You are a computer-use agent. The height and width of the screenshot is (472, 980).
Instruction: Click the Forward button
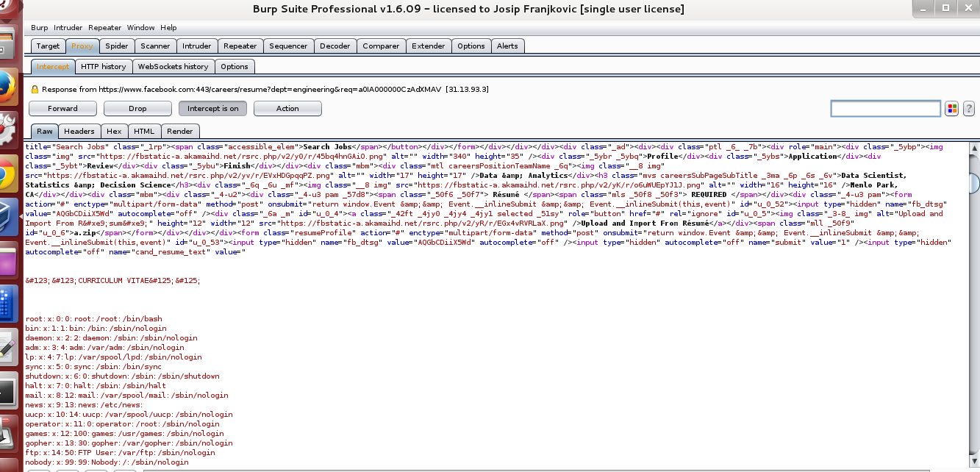[x=63, y=109]
